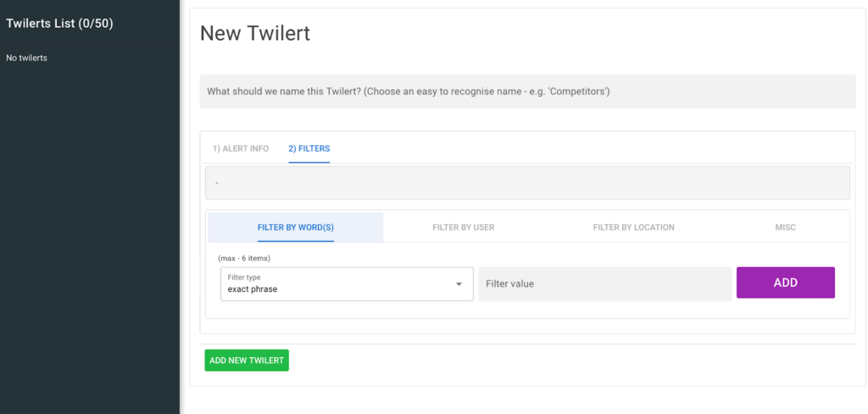Open the FILTER BY WORD(S) tab
This screenshot has width=868, height=414.
coord(296,227)
